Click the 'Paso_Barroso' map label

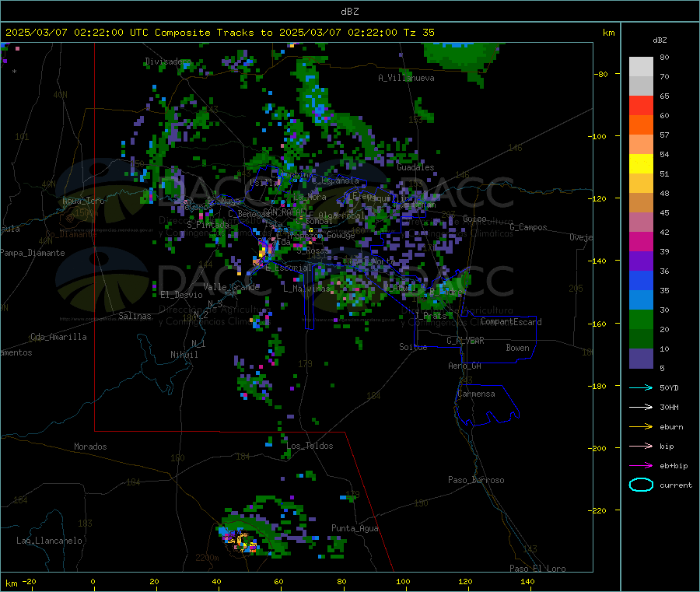[x=476, y=480]
